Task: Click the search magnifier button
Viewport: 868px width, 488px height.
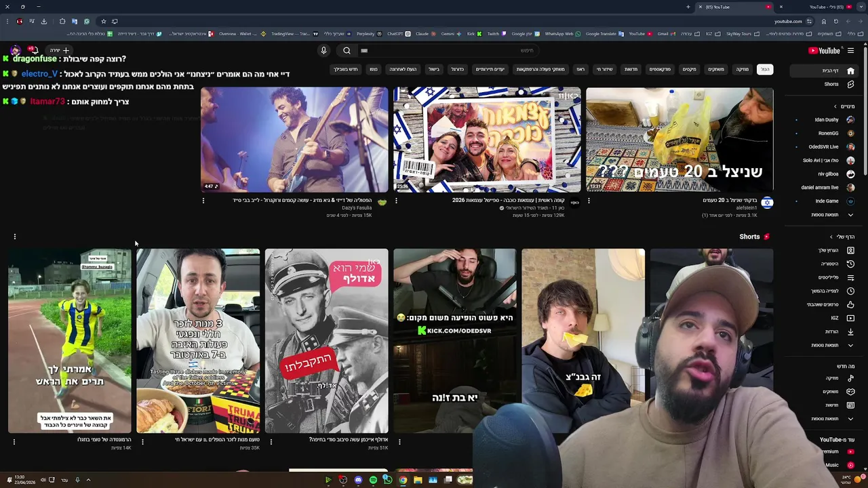Action: tap(347, 50)
